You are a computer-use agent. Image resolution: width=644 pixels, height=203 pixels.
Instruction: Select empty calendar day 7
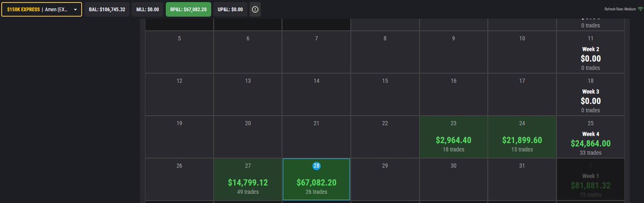coord(316,52)
